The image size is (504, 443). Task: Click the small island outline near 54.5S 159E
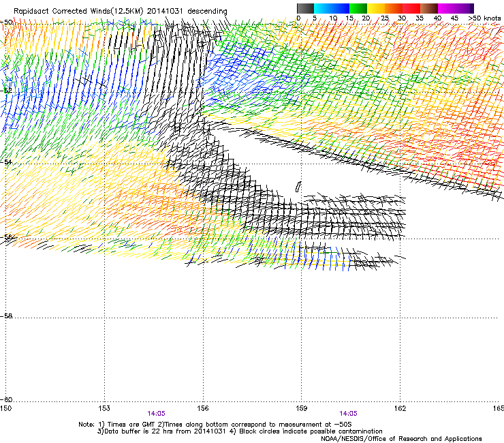(x=298, y=187)
